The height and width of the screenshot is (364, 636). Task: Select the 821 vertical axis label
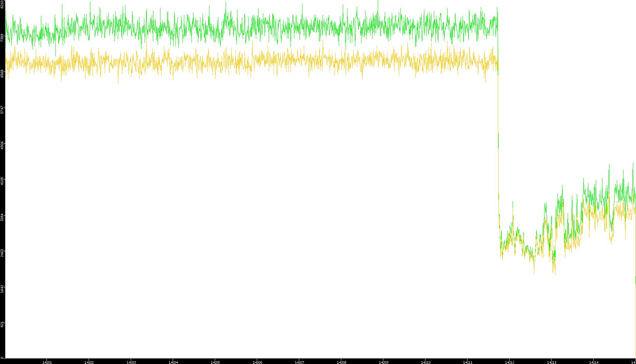pos(2,324)
